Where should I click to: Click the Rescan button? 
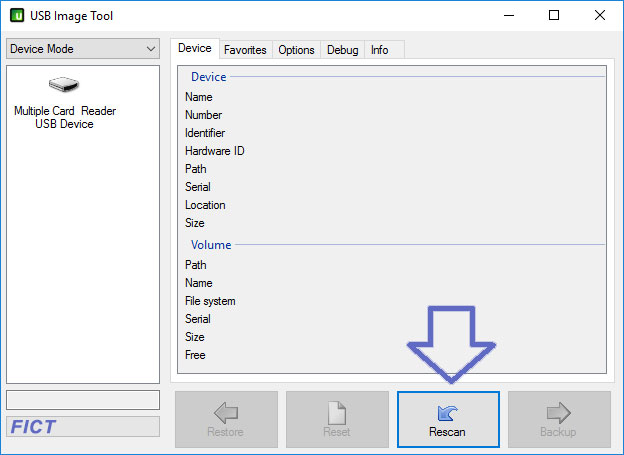(448, 419)
